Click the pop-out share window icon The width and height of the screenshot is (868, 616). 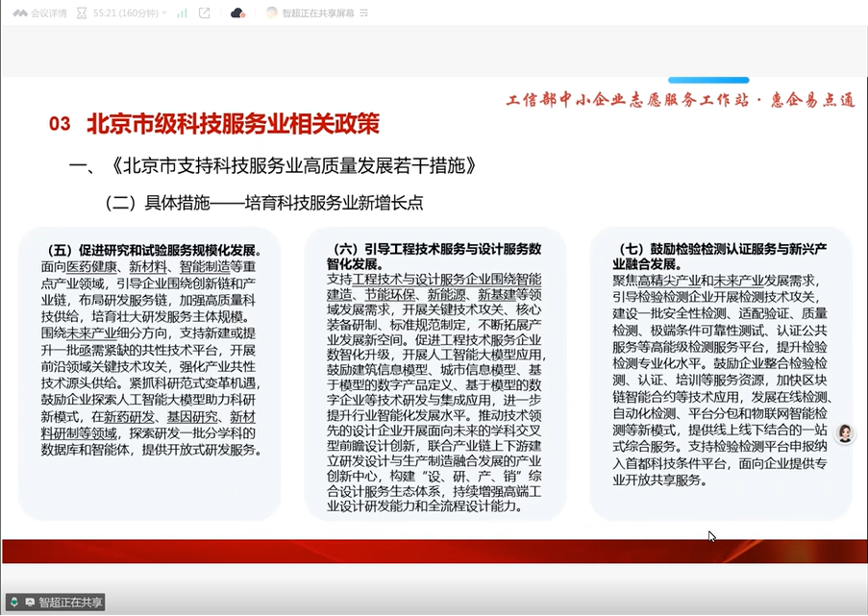204,12
